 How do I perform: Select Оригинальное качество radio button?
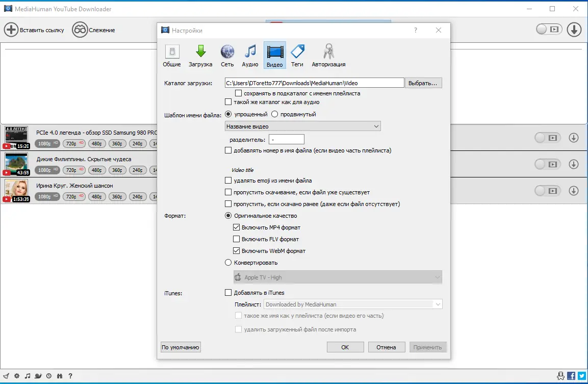228,215
